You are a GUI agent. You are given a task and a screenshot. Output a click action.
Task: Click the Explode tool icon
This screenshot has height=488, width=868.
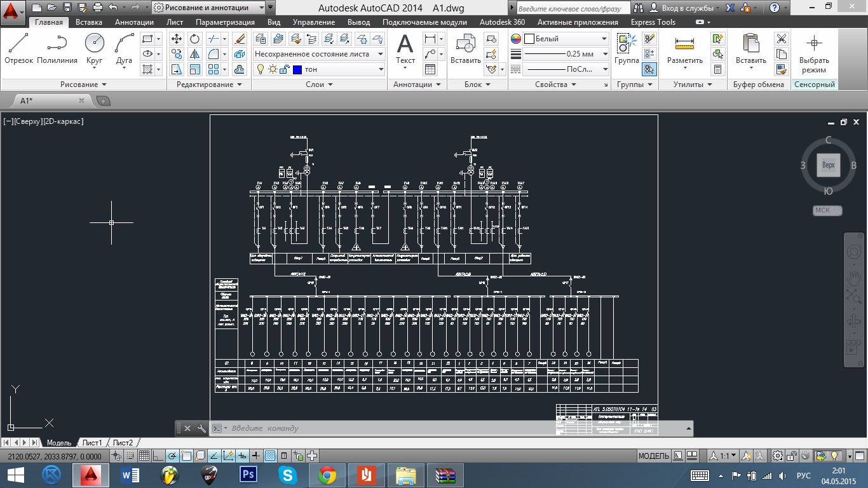click(x=240, y=54)
